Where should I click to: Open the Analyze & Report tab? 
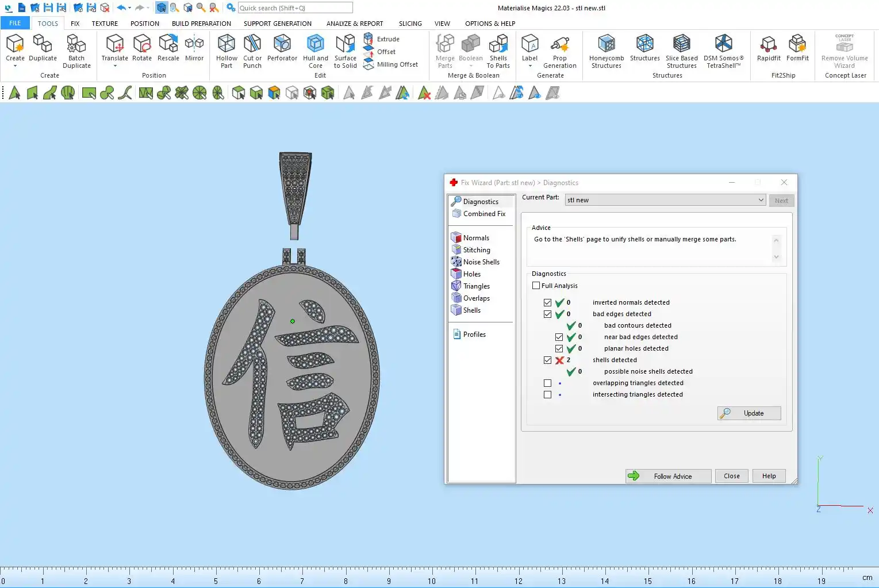[x=354, y=24]
